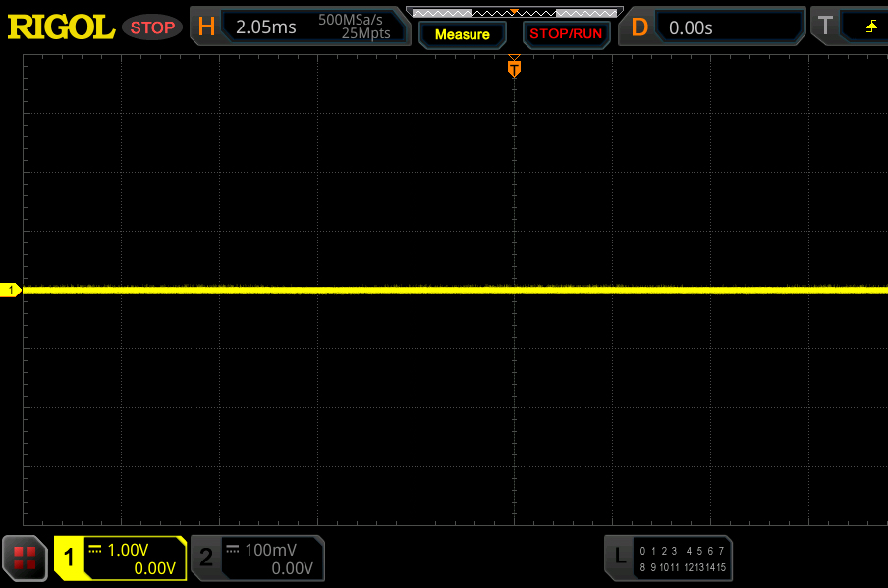The image size is (888, 588).
Task: Click the red STOP status badge
Action: (152, 27)
